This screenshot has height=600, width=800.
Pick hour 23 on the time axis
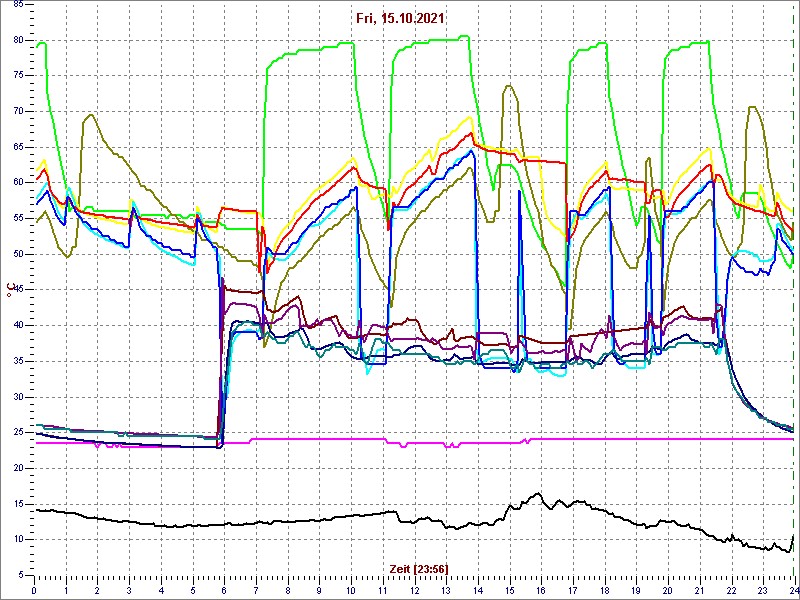(762, 590)
